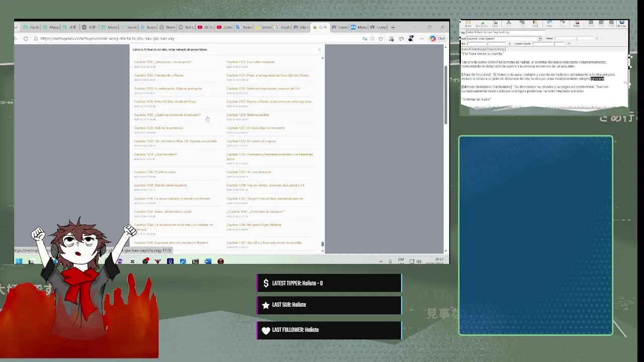The width and height of the screenshot is (644, 362).
Task: Open the browser new tab plus button
Action: tap(393, 27)
